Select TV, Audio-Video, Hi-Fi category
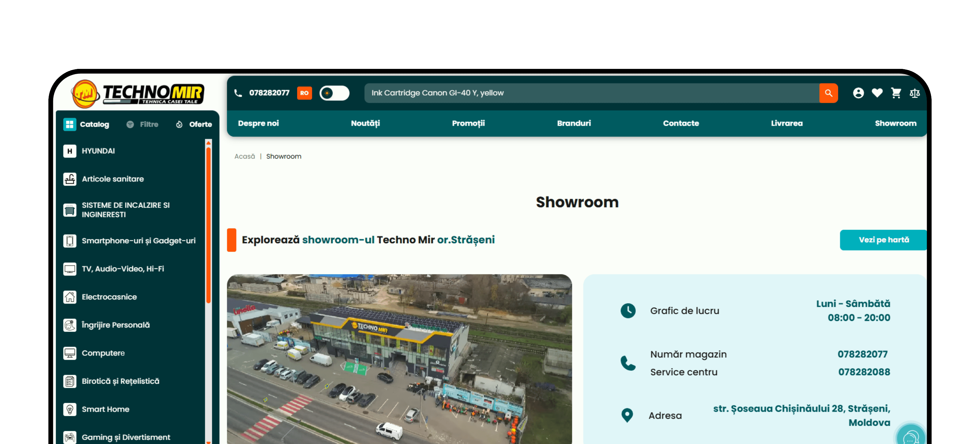980x444 pixels. click(123, 269)
